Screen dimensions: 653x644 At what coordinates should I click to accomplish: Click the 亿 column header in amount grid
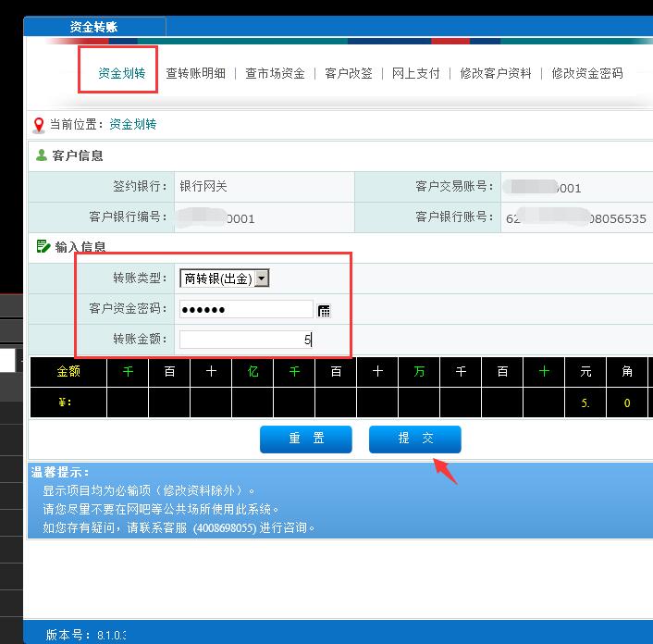tap(253, 371)
